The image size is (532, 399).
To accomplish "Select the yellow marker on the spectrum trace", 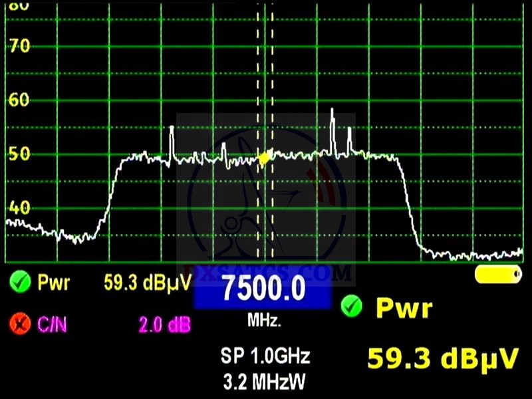I will point(265,158).
